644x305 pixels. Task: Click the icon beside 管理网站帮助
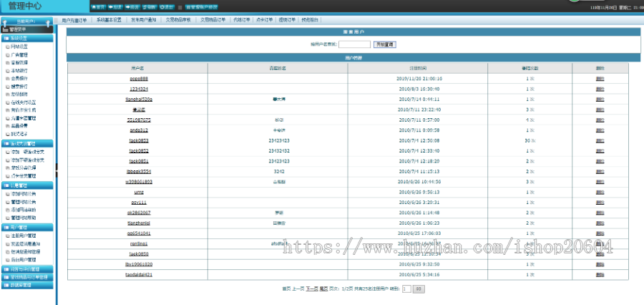click(x=7, y=218)
